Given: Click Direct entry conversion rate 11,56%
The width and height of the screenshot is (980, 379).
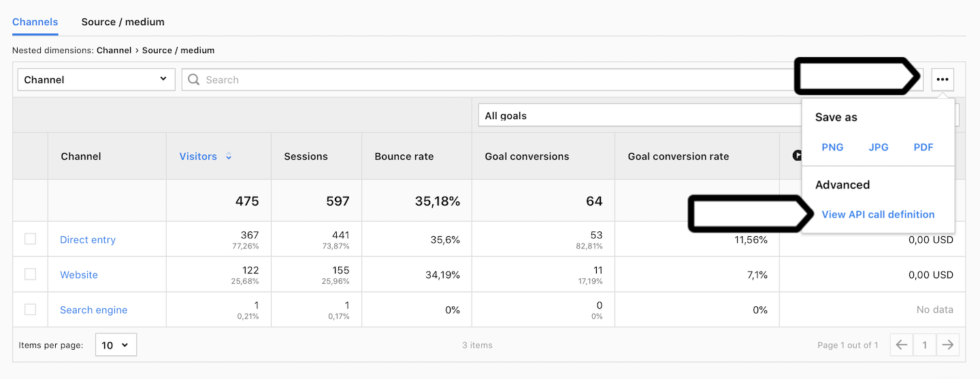Looking at the screenshot, I should pyautogui.click(x=751, y=240).
